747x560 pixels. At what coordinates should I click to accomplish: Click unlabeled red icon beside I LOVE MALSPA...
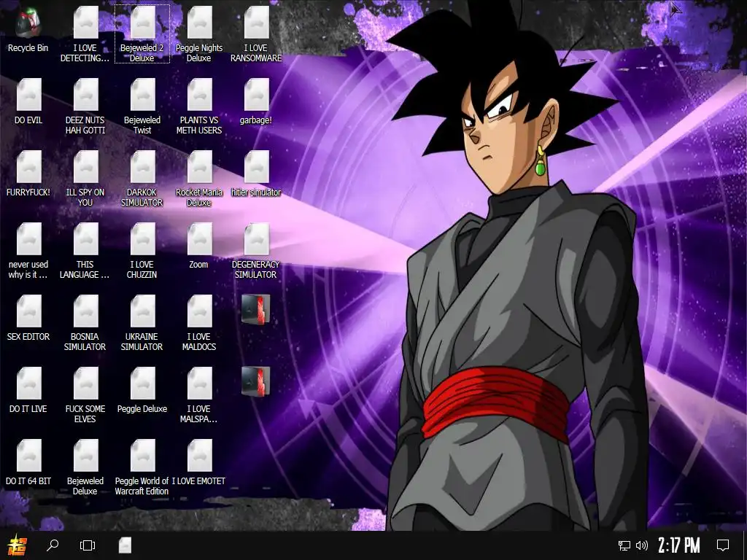(256, 381)
